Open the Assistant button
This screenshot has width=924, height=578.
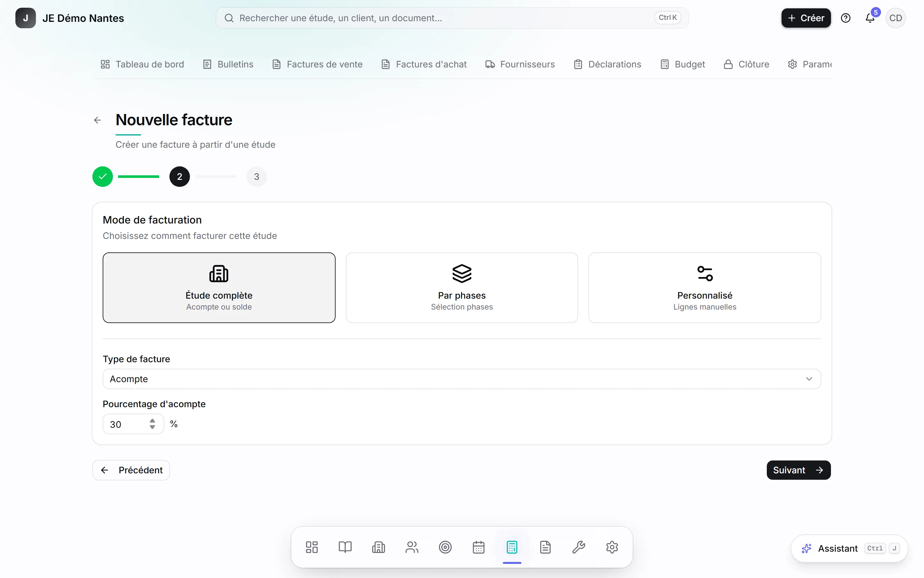(x=850, y=548)
